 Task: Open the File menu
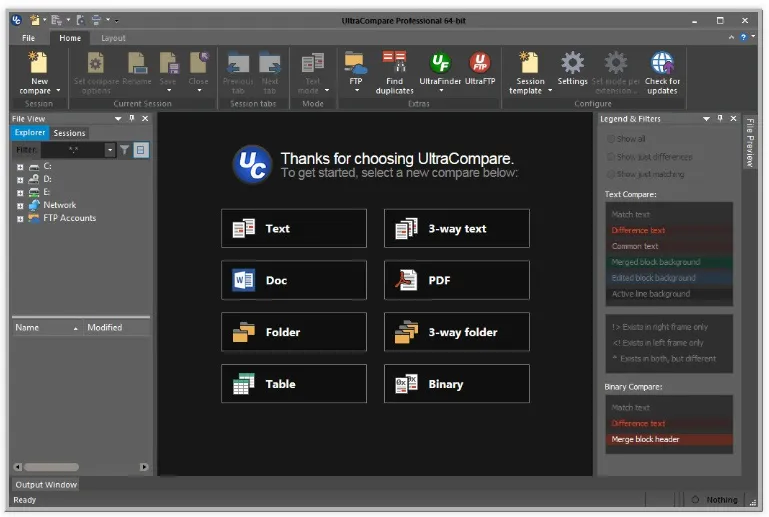(28, 38)
